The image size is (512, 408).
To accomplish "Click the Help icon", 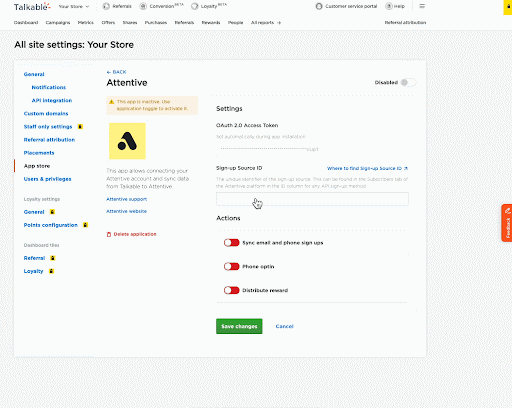I will click(389, 6).
